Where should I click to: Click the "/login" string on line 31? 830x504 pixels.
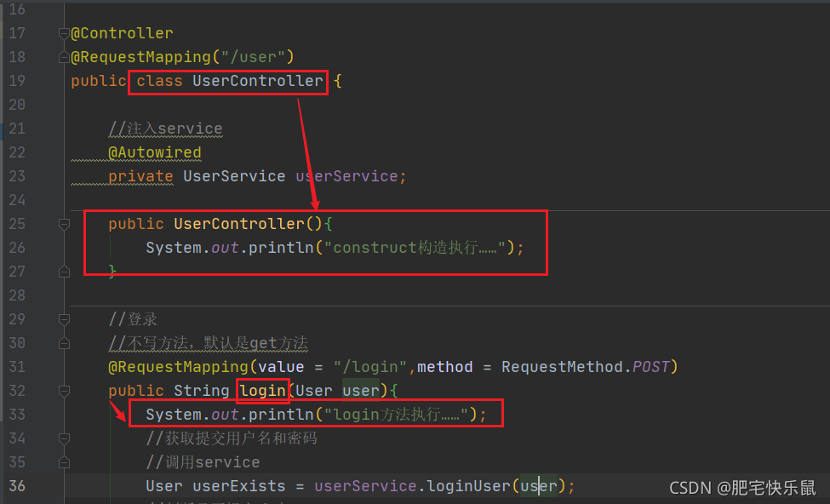click(x=370, y=367)
